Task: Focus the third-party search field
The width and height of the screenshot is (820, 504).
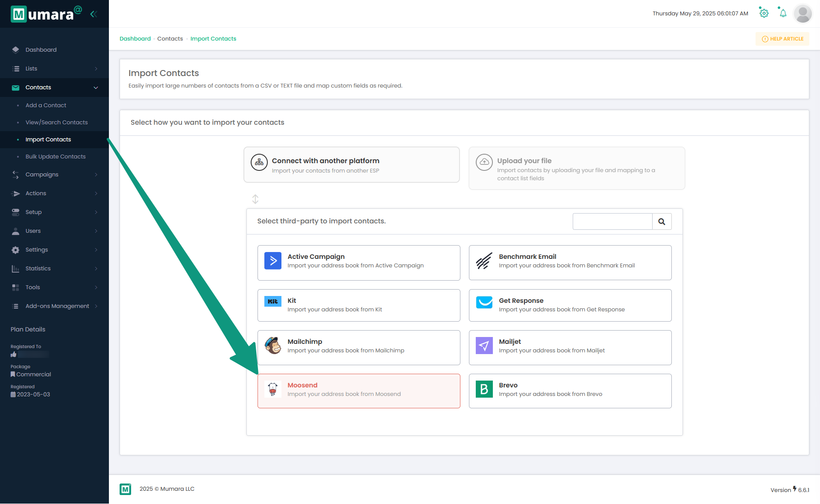Action: point(612,222)
